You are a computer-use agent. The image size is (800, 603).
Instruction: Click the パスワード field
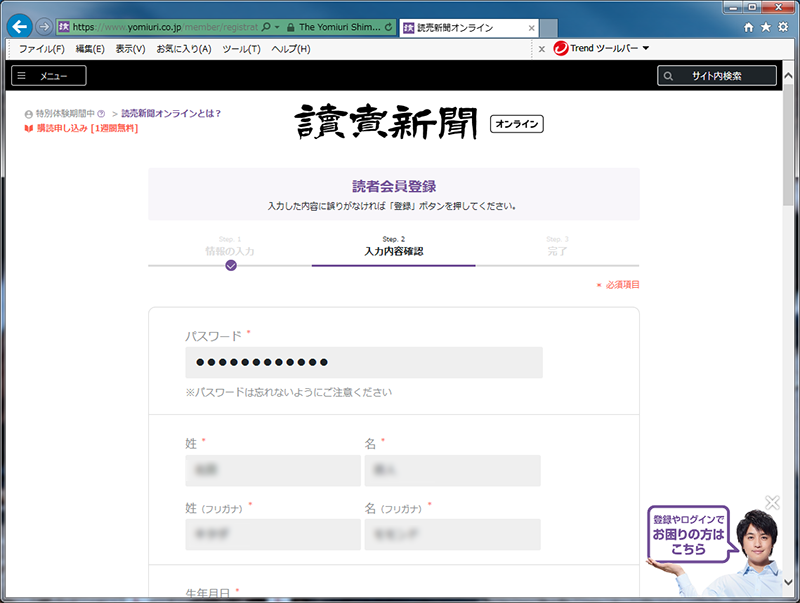click(x=364, y=363)
